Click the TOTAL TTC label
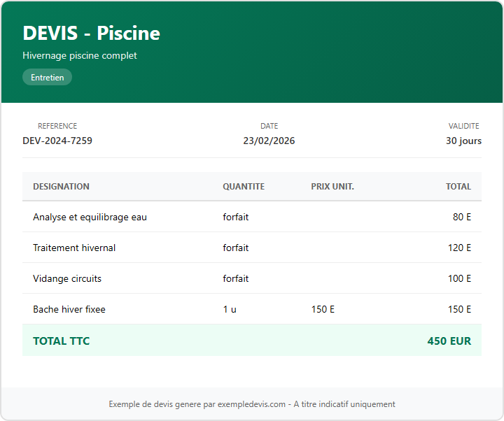 (61, 341)
